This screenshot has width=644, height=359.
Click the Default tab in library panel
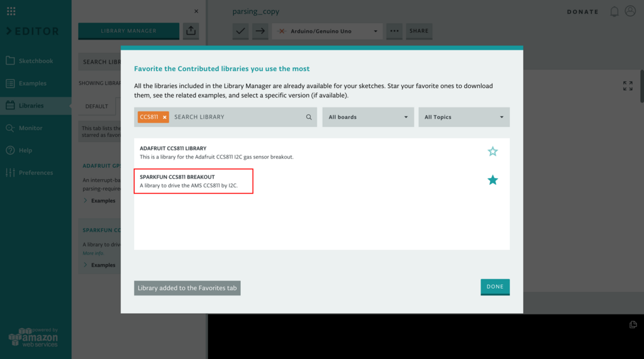point(97,106)
